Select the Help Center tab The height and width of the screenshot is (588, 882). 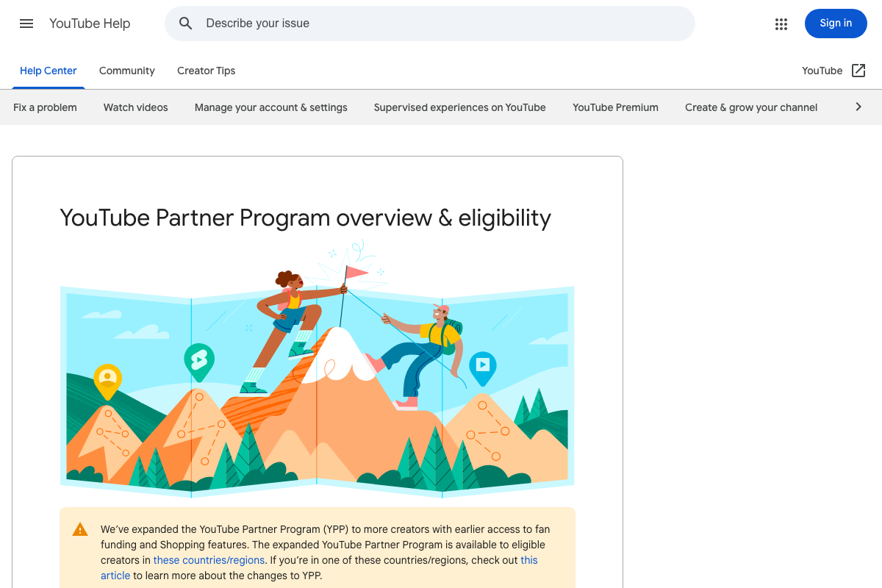click(48, 71)
